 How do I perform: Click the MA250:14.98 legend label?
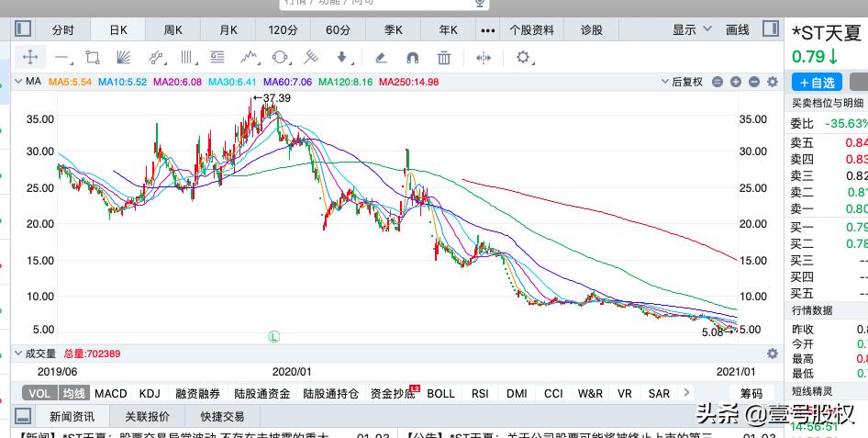pyautogui.click(x=408, y=82)
